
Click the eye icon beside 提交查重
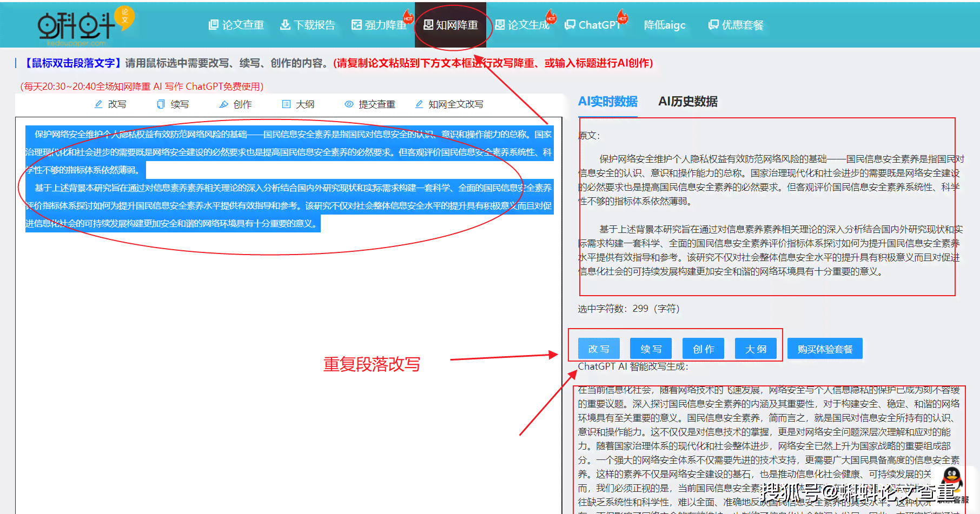349,104
